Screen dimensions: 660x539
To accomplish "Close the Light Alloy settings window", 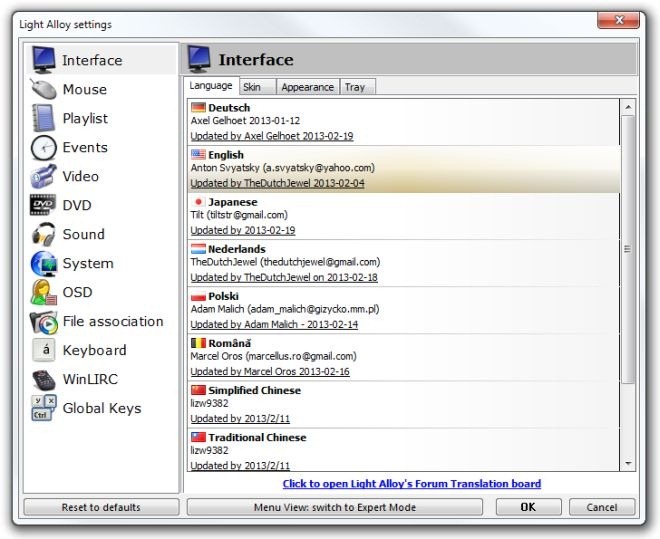I will point(619,20).
